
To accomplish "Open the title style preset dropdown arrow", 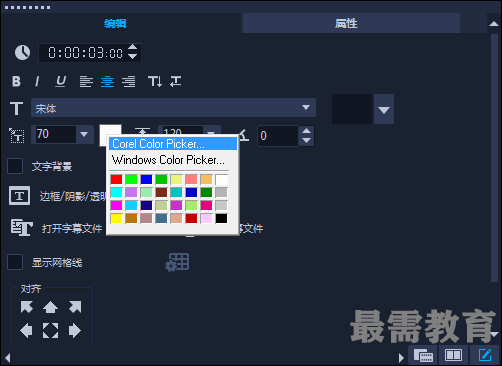I will pos(384,109).
